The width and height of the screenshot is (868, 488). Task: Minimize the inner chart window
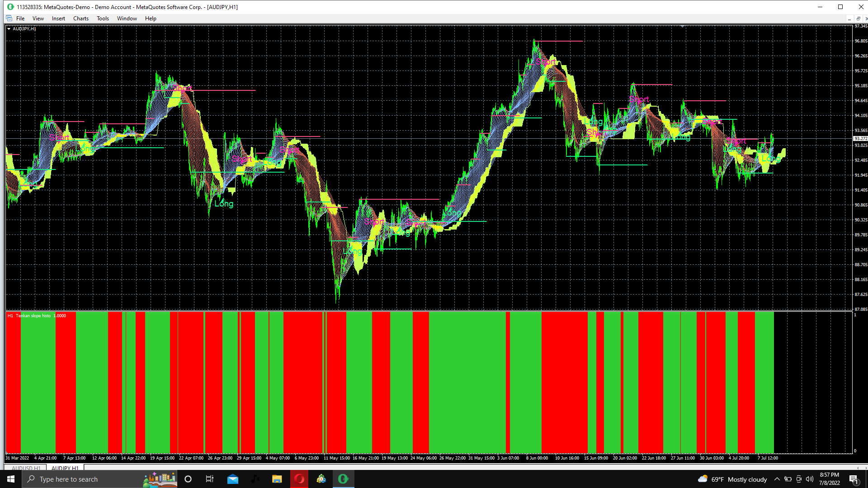point(849,19)
